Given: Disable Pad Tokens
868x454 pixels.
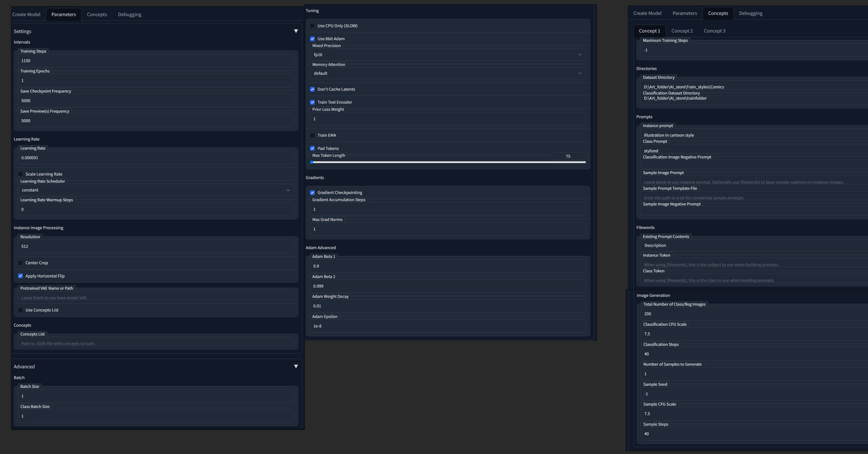Looking at the screenshot, I should [x=312, y=148].
